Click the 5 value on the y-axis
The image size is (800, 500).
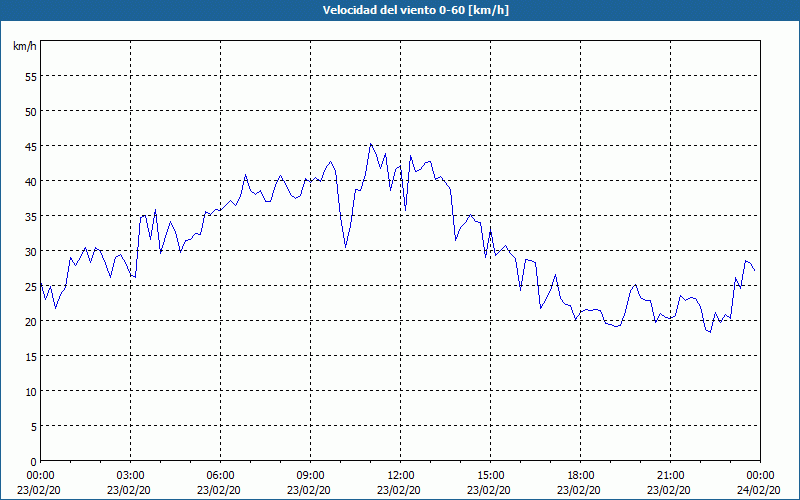tap(34, 427)
